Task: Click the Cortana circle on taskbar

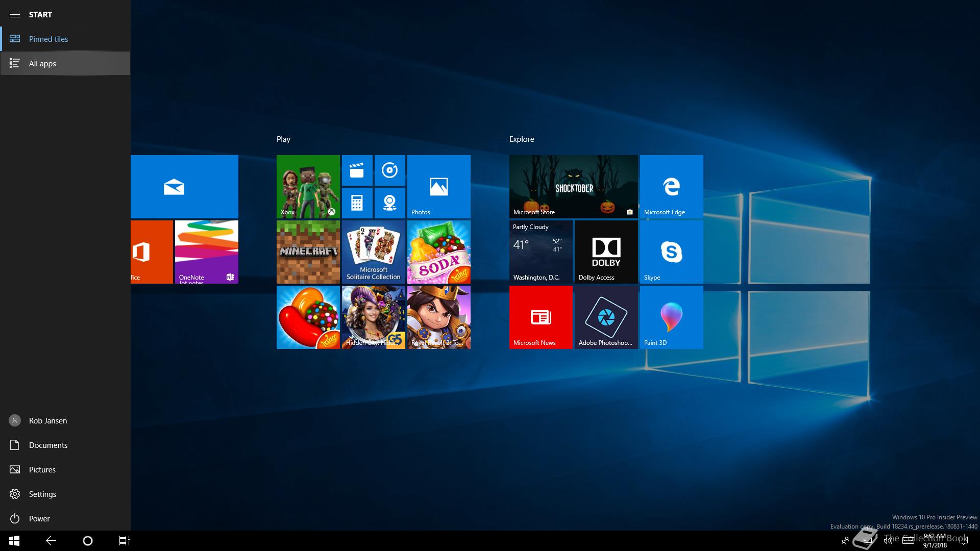Action: click(87, 541)
